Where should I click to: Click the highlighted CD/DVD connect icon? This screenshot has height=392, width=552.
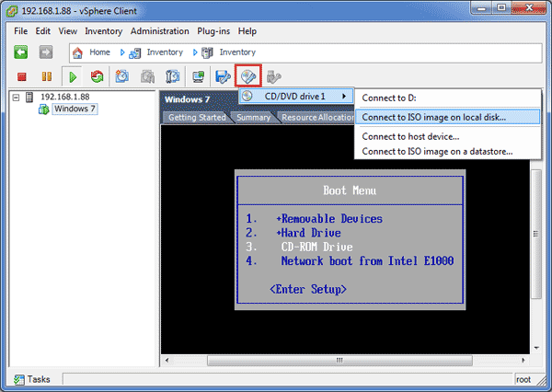click(x=248, y=76)
